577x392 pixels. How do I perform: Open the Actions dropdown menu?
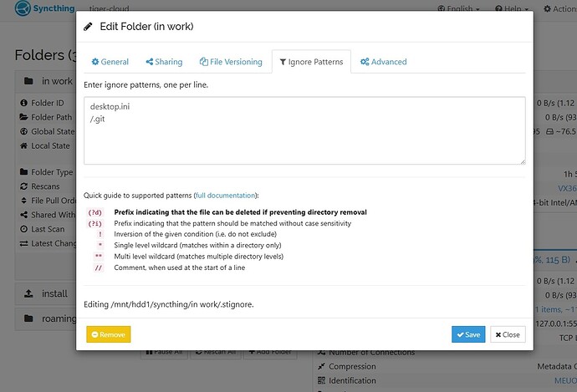(560, 8)
